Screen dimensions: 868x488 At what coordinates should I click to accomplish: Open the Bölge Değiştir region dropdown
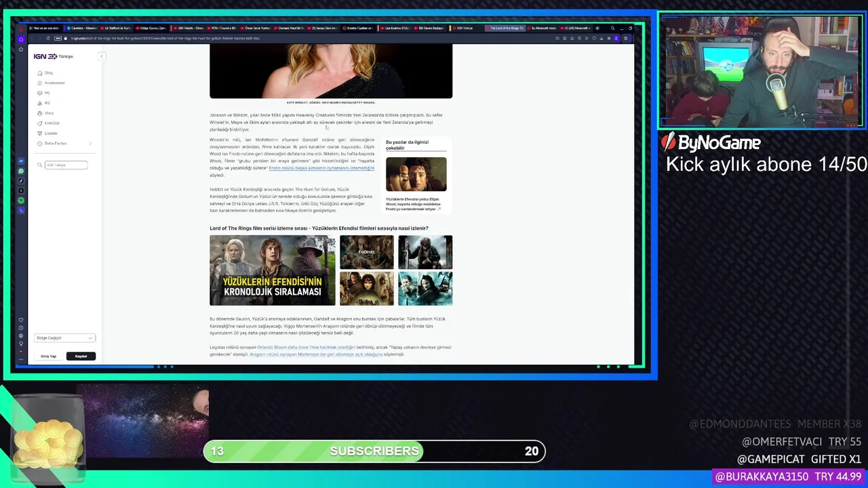coord(64,338)
